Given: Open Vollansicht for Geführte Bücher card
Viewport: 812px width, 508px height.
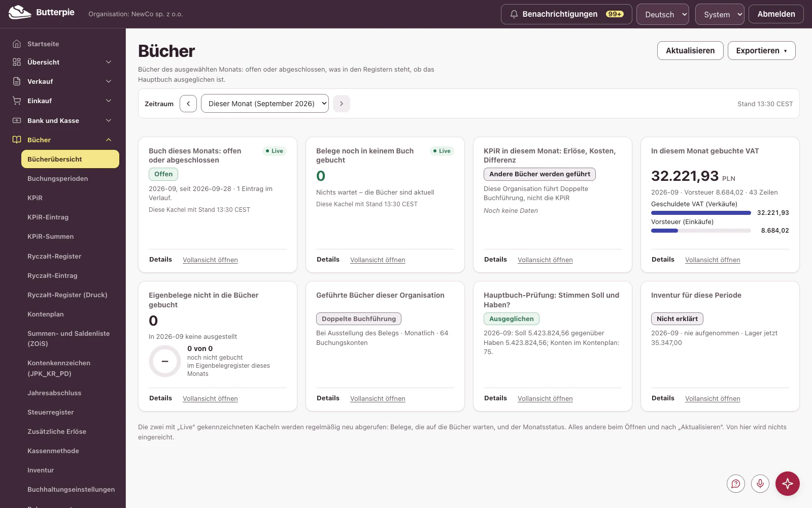Looking at the screenshot, I should (x=378, y=398).
